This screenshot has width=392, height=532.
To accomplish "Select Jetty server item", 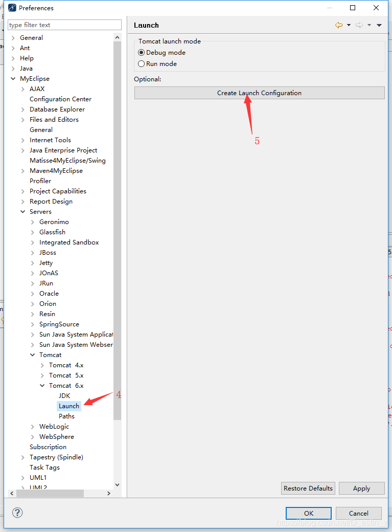I will [46, 263].
